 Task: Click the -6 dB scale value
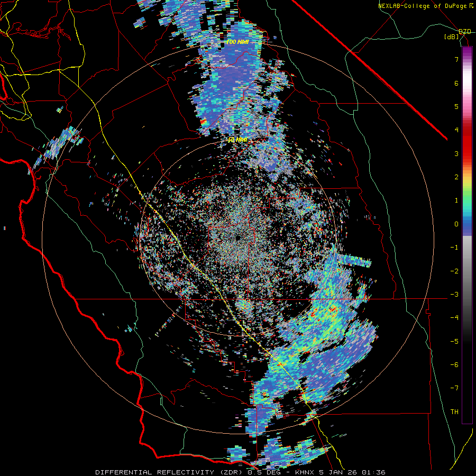[x=454, y=365]
